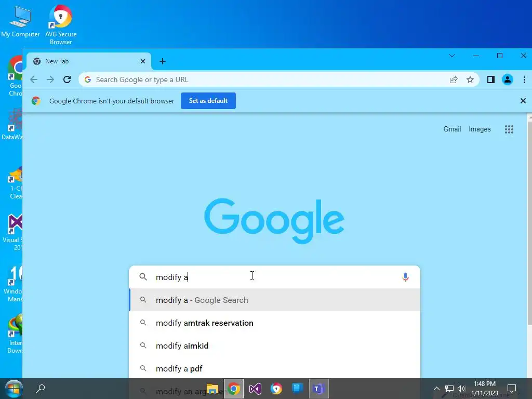This screenshot has height=399, width=532.
Task: Open the blue app icon in taskbar
Action: point(297,388)
